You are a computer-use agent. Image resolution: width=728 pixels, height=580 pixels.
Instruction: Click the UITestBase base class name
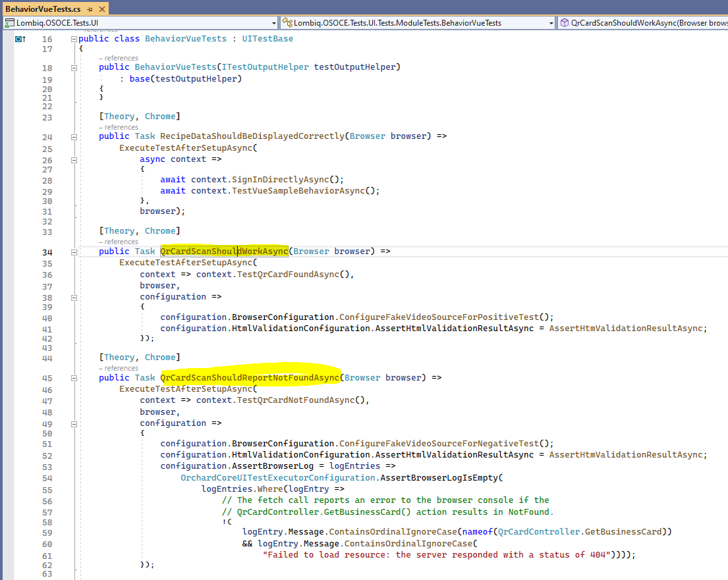[267, 38]
